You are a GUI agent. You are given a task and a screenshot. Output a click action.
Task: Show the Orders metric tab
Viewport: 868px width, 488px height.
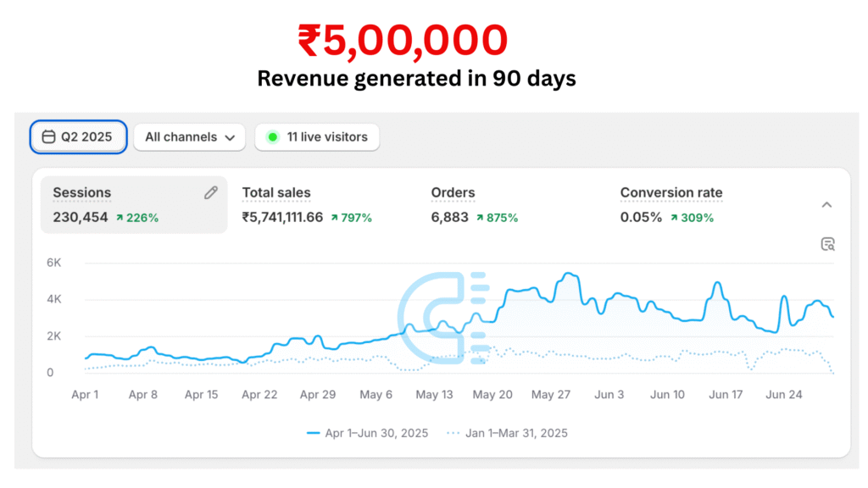coord(474,205)
